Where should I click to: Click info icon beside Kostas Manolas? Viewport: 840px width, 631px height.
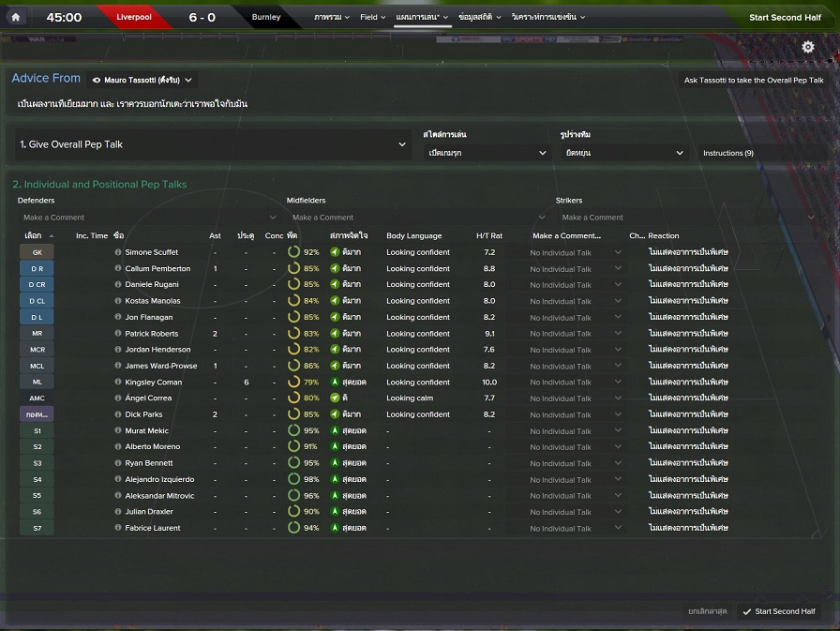(118, 301)
